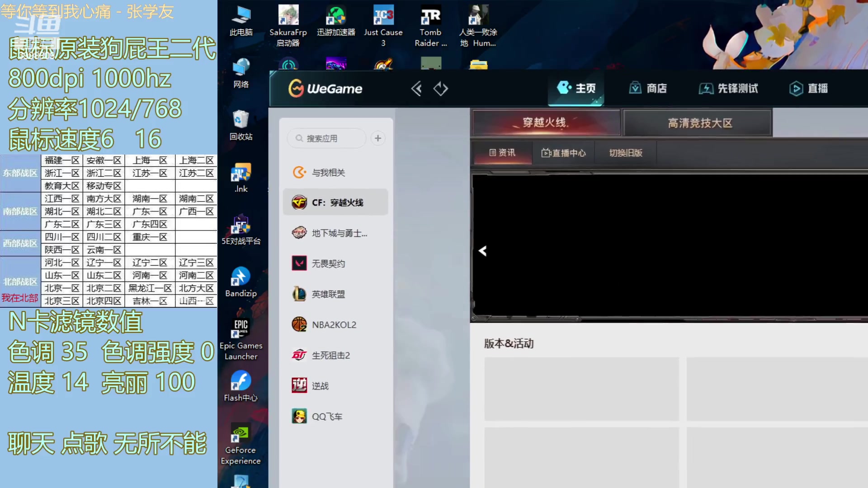The image size is (868, 488).
Task: Click the 切换旧版 button
Action: click(x=626, y=153)
